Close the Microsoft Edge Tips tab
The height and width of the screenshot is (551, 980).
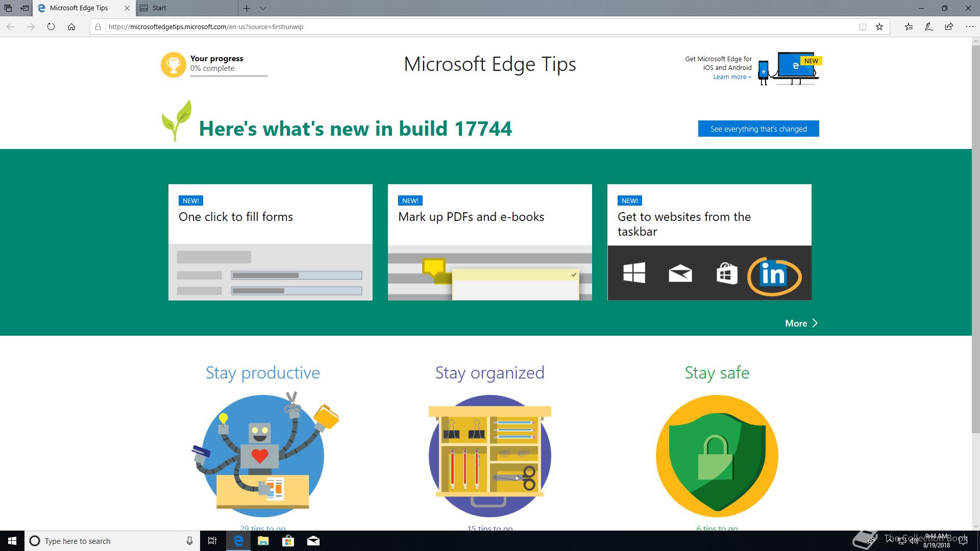[127, 8]
